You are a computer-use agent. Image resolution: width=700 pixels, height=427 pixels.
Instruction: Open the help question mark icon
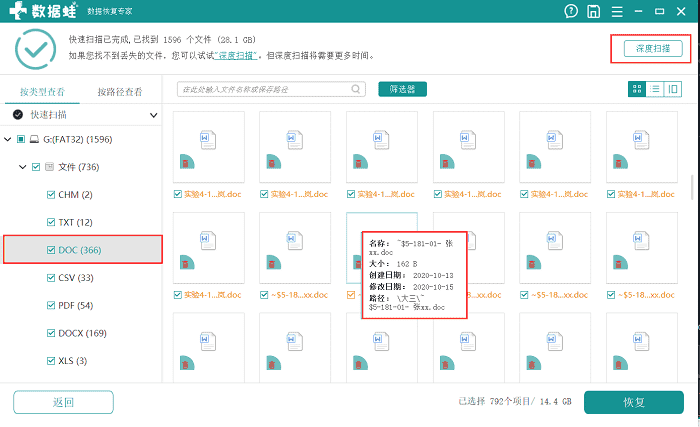click(x=571, y=11)
